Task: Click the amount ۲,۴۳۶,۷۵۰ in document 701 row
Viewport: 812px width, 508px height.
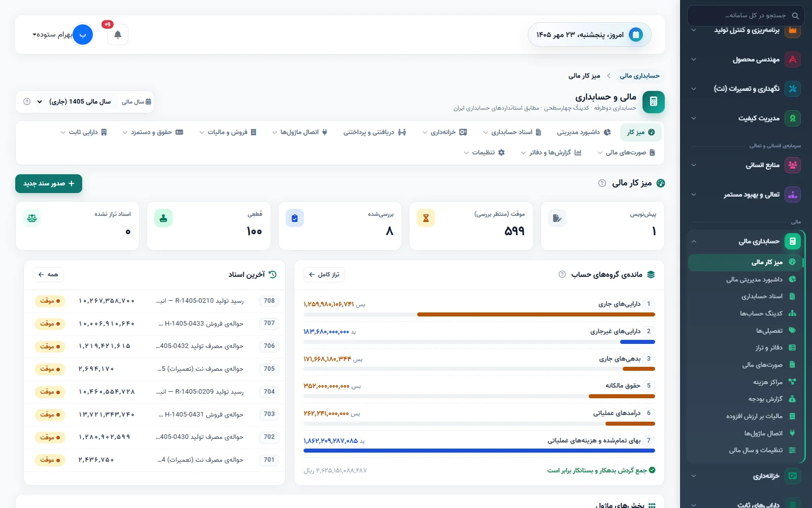Action: 96,460
